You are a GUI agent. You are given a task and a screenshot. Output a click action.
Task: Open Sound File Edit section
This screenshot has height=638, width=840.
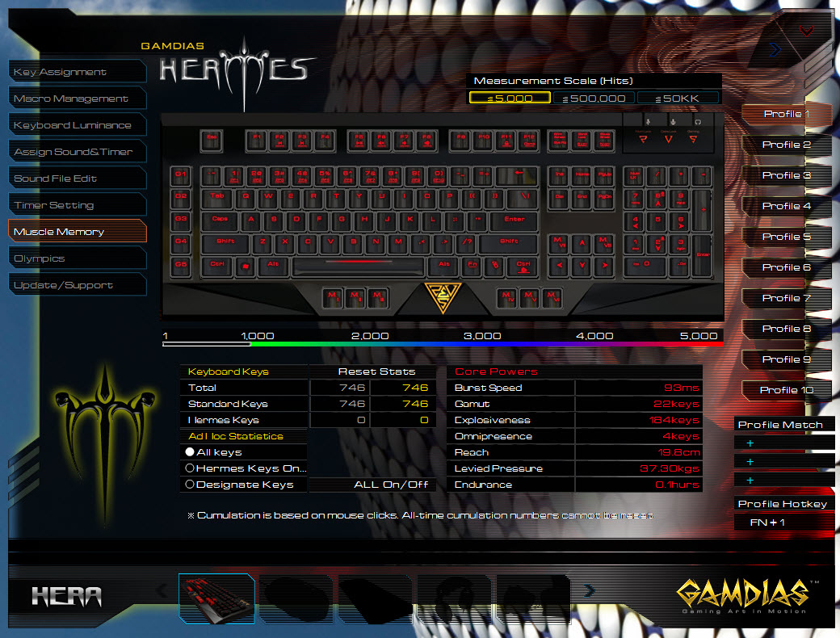pyautogui.click(x=78, y=178)
